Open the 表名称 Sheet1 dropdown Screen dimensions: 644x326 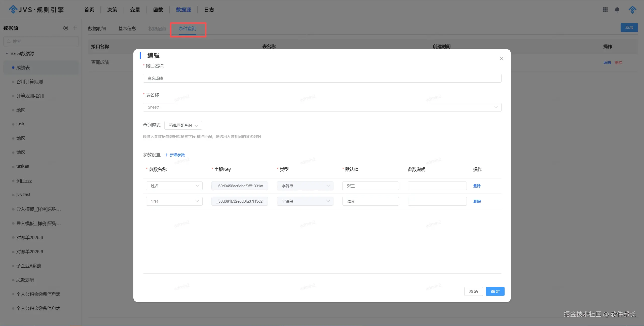322,107
